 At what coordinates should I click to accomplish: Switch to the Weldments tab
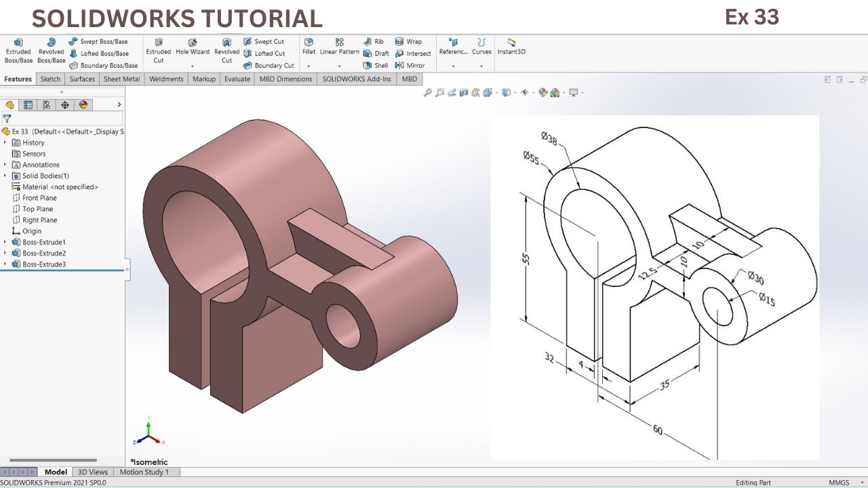[x=166, y=79]
